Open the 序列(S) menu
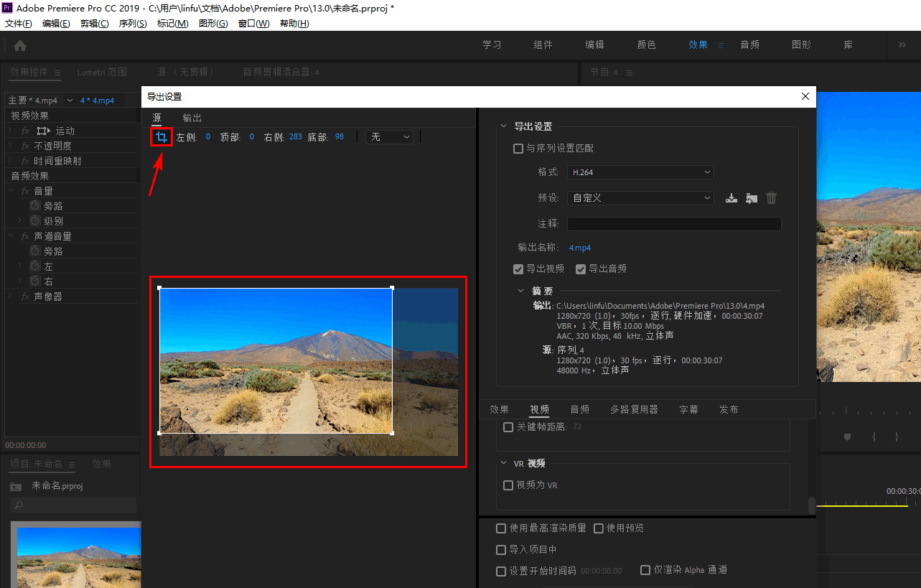The height and width of the screenshot is (588, 921). pyautogui.click(x=133, y=22)
